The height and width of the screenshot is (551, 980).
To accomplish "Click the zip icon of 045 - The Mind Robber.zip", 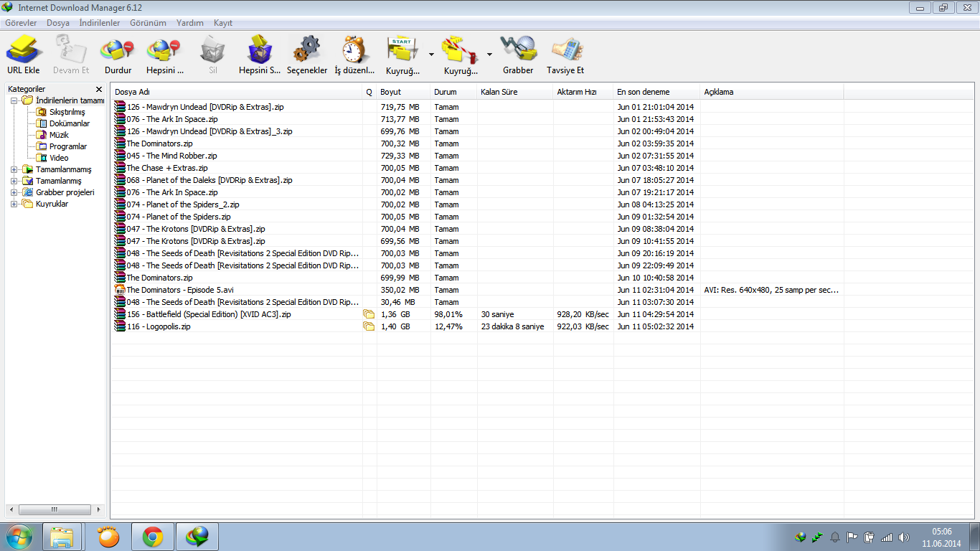I will coord(120,156).
